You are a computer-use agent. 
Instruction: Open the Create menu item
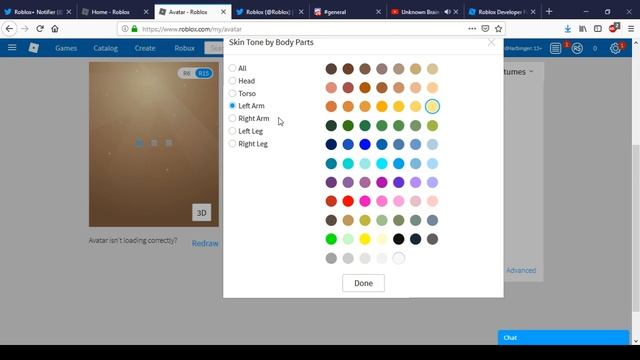pos(145,48)
